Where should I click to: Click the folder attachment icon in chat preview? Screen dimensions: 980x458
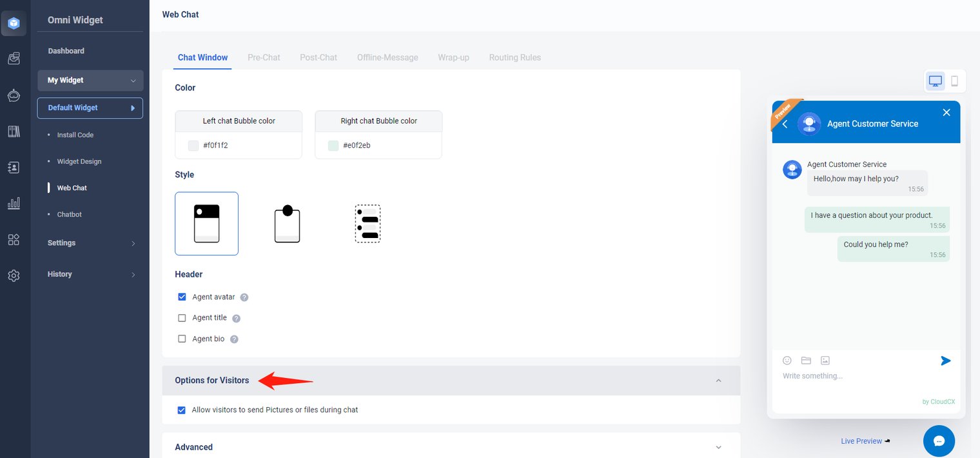pos(806,361)
